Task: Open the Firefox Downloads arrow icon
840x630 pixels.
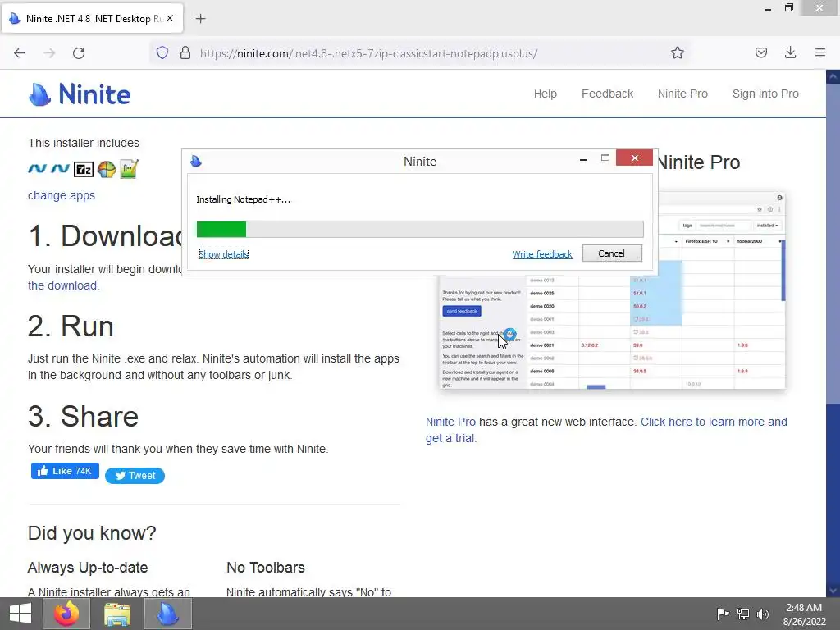Action: 790,52
